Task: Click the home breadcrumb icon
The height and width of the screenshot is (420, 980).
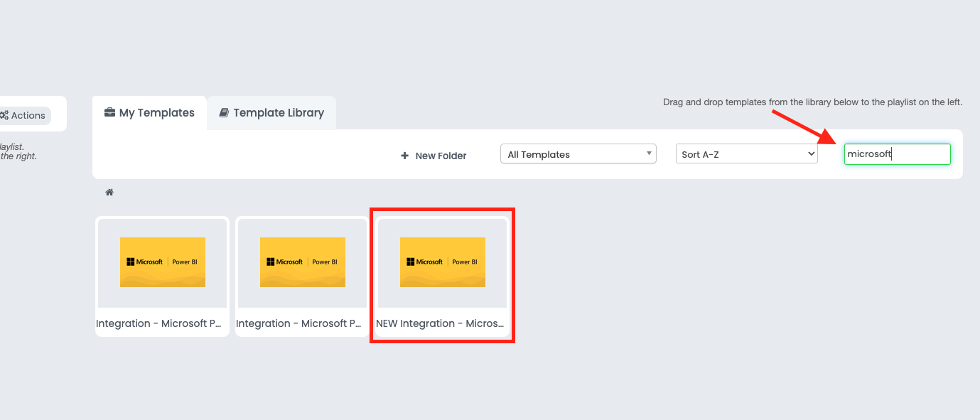Action: coord(109,193)
